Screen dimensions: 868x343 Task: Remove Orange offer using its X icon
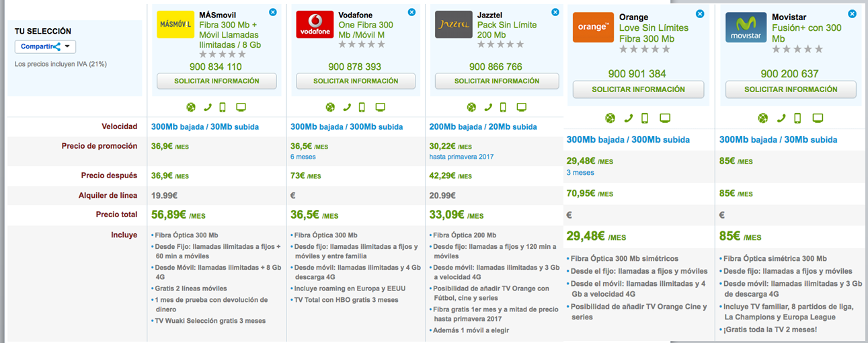pos(700,13)
